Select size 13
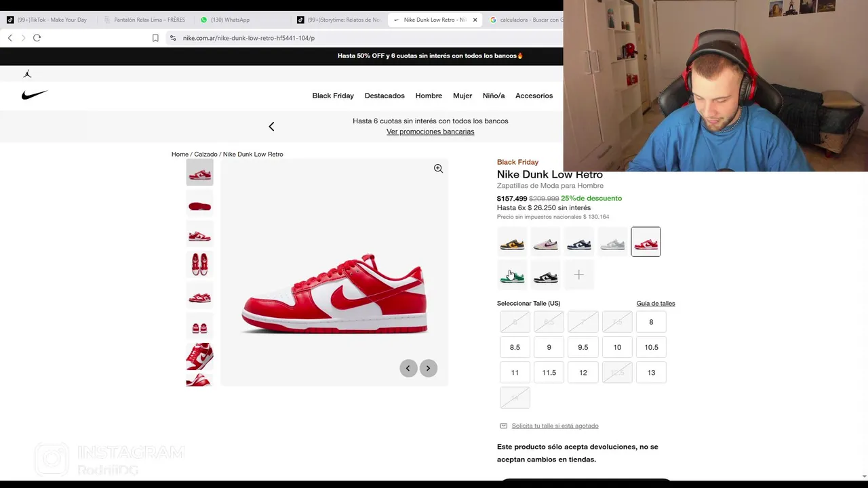Image resolution: width=868 pixels, height=488 pixels. (651, 372)
